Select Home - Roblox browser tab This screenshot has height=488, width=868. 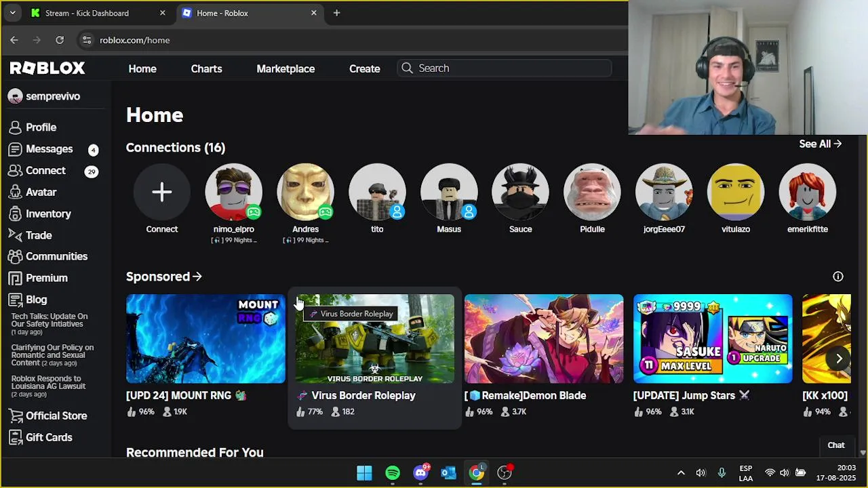click(250, 13)
